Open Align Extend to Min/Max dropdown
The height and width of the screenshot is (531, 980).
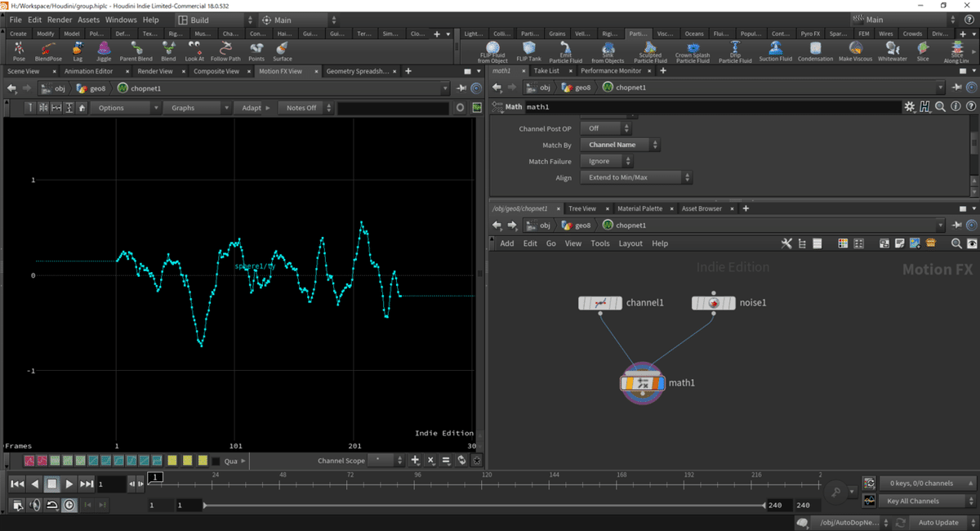click(636, 177)
